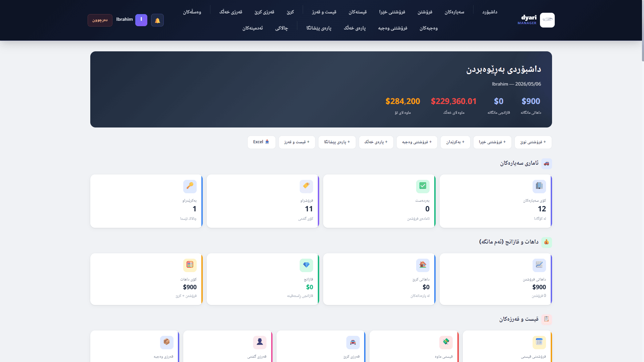Click the + فرۆشتنی وەجبە quick action button

click(x=417, y=142)
